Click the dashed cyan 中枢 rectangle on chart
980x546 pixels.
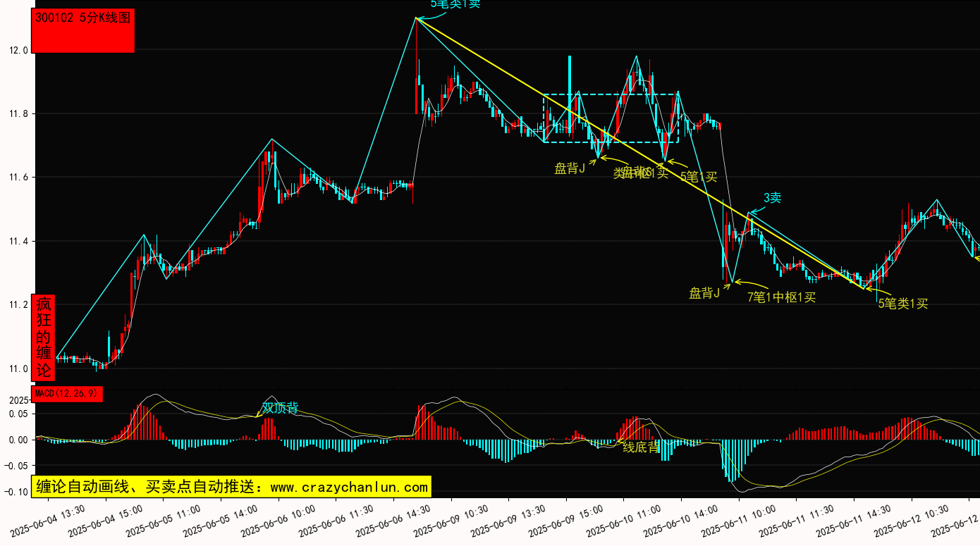611,118
